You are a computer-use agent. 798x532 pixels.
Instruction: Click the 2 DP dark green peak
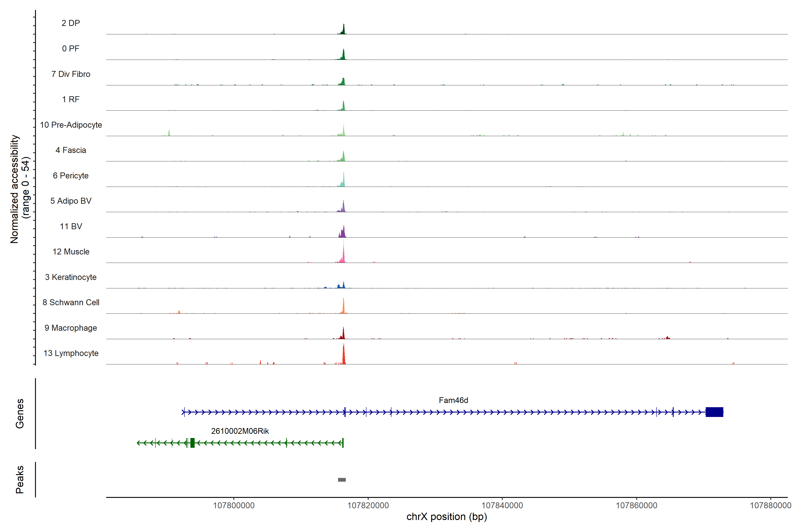[343, 30]
